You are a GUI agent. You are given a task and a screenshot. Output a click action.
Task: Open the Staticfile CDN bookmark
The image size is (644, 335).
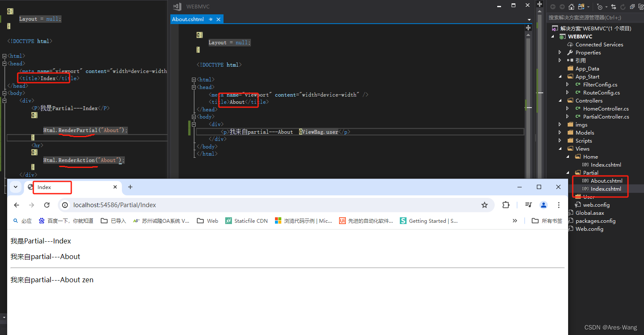point(247,221)
